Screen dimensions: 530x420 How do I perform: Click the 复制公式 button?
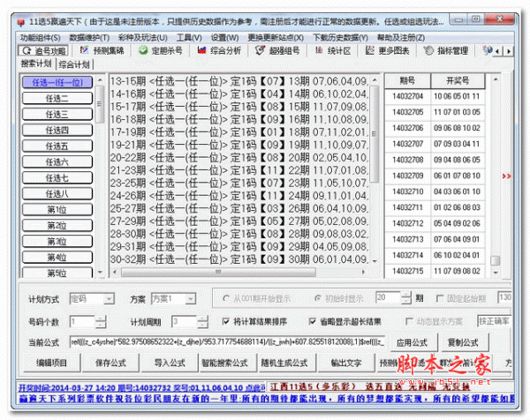(x=463, y=342)
